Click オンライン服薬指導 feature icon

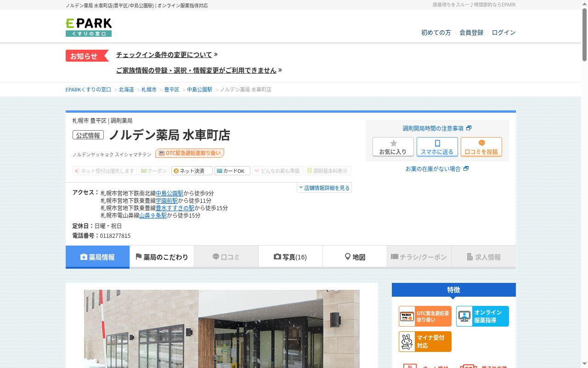click(x=482, y=316)
